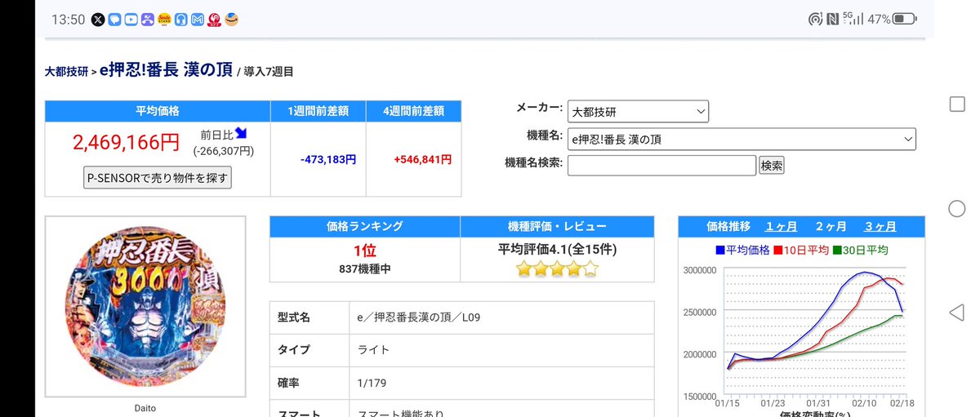Viewport: 980px width, 417px height.
Task: Switch price chart to 3ヶ月
Action: point(880,226)
